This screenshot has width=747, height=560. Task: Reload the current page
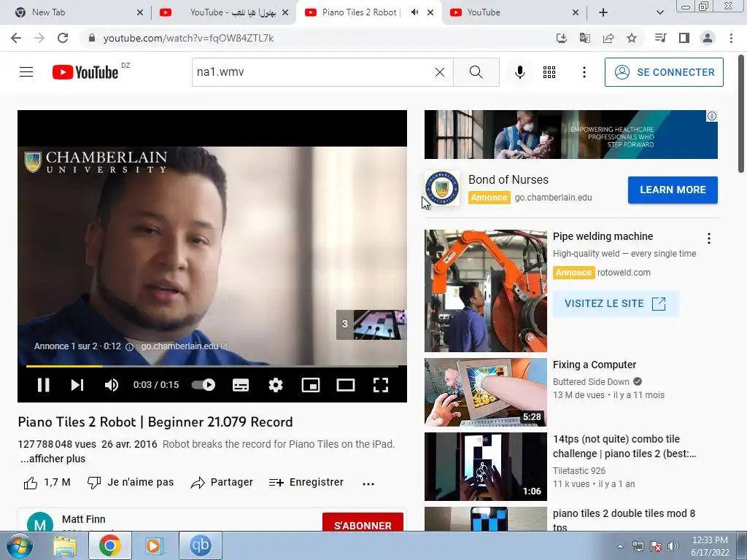pyautogui.click(x=63, y=38)
